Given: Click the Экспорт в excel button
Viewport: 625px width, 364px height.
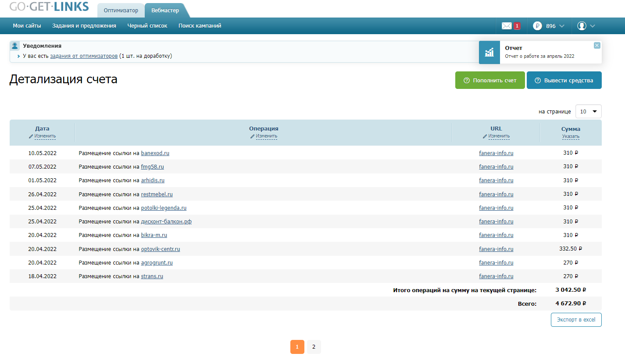Looking at the screenshot, I should pyautogui.click(x=576, y=320).
